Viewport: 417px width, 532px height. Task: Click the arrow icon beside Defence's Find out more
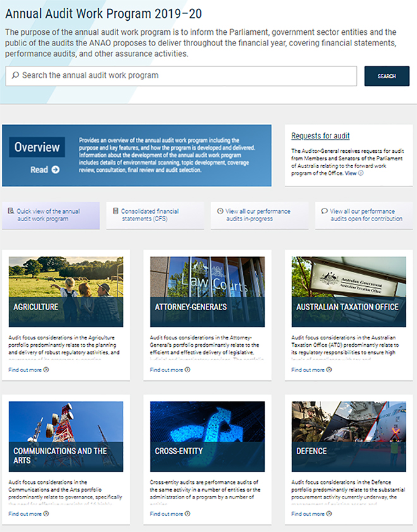click(329, 514)
